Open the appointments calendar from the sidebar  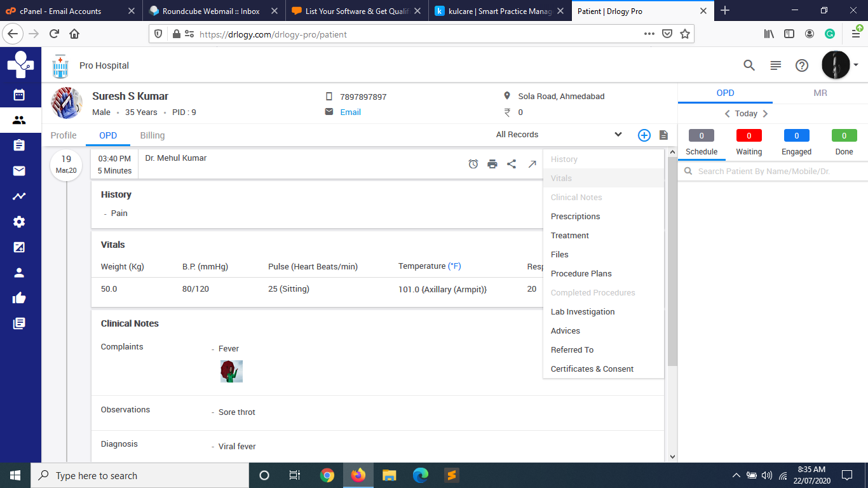point(20,94)
